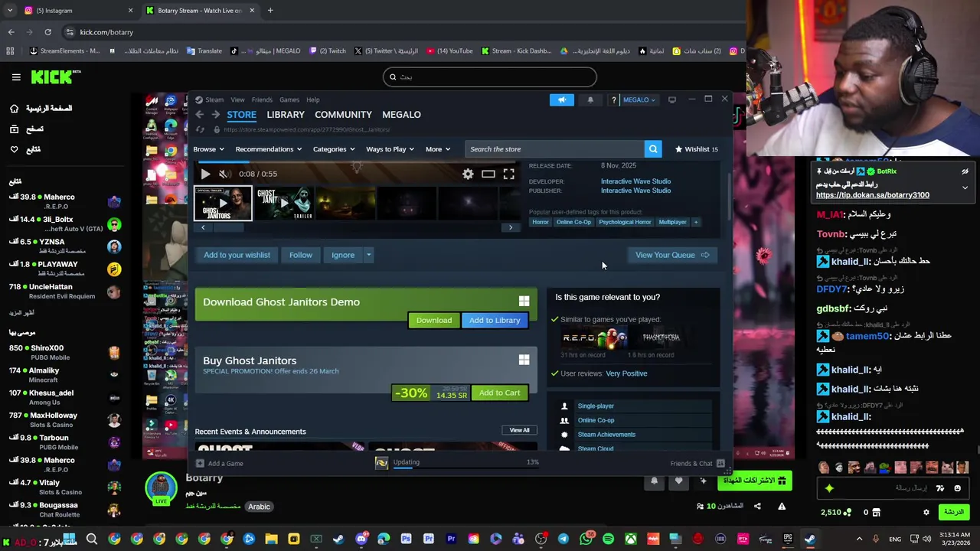Select the second Ghost Janitors trailer thumbnail
Viewport: 980px width, 551px height.
click(x=284, y=204)
